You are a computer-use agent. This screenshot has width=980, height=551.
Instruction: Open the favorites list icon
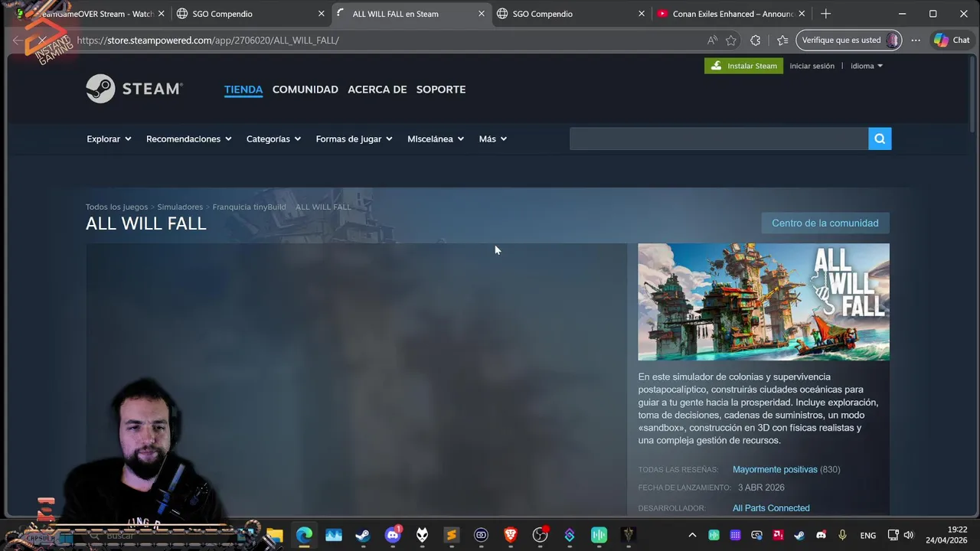click(x=782, y=40)
